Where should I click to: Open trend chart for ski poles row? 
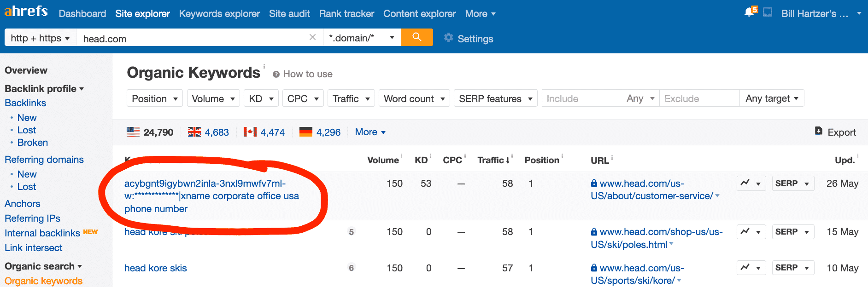[x=751, y=231]
